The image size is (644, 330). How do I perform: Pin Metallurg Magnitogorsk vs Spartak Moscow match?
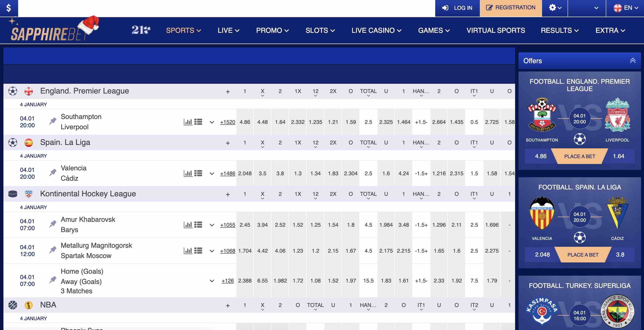(52, 250)
